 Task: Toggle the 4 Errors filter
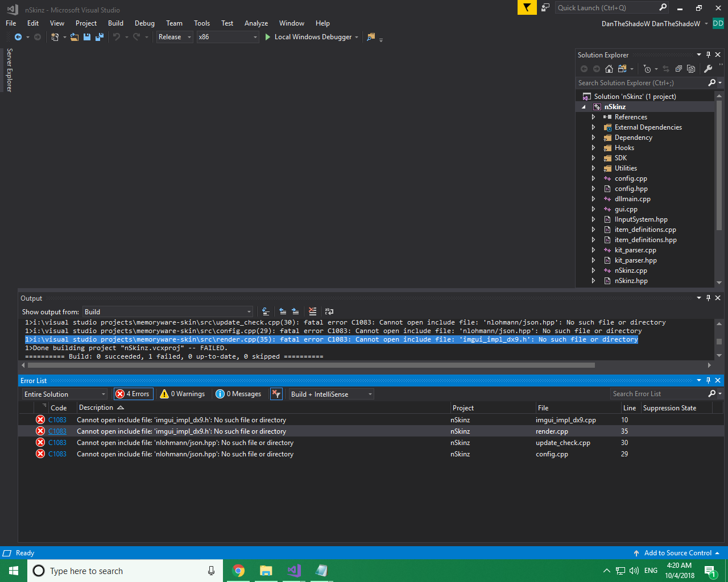[134, 394]
